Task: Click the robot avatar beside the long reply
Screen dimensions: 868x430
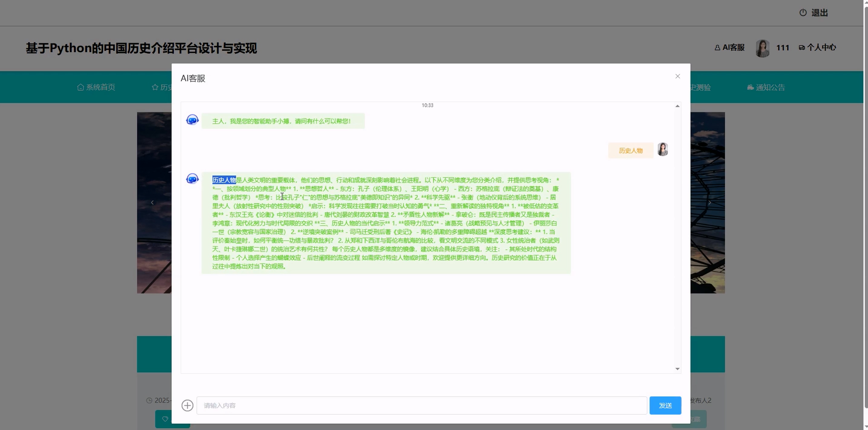Action: [192, 179]
